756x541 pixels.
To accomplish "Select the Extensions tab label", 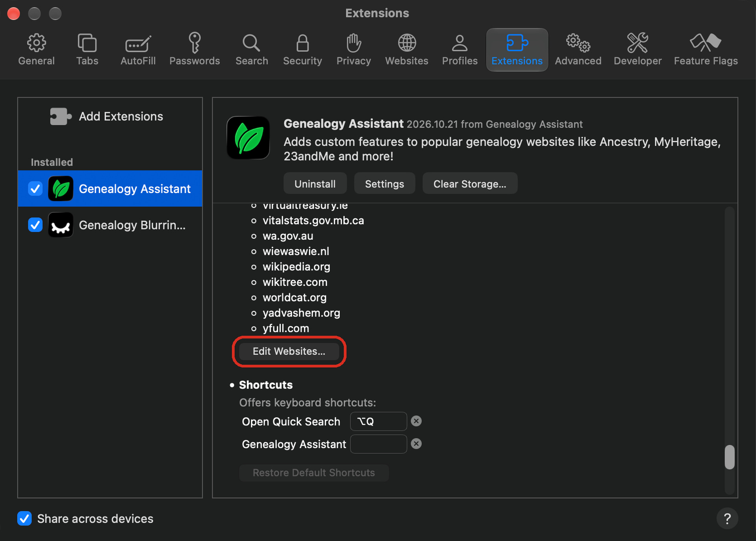I will (517, 61).
